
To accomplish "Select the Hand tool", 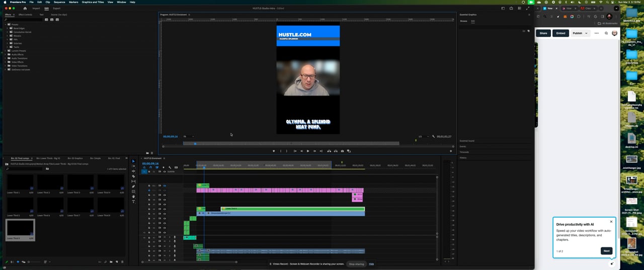I will [x=133, y=196].
